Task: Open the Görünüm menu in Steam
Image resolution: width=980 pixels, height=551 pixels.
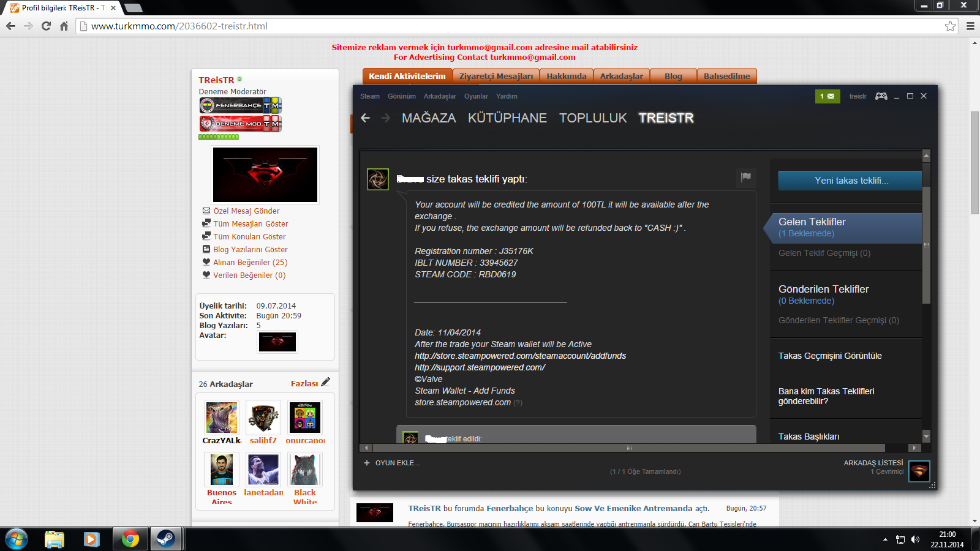Action: click(x=402, y=96)
